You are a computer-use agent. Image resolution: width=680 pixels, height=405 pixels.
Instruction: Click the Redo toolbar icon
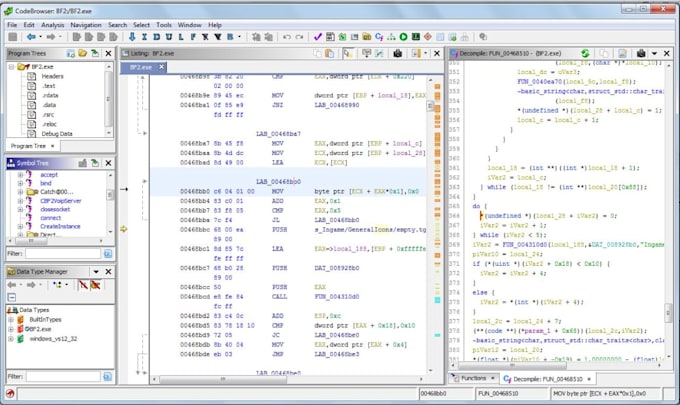pos(299,37)
